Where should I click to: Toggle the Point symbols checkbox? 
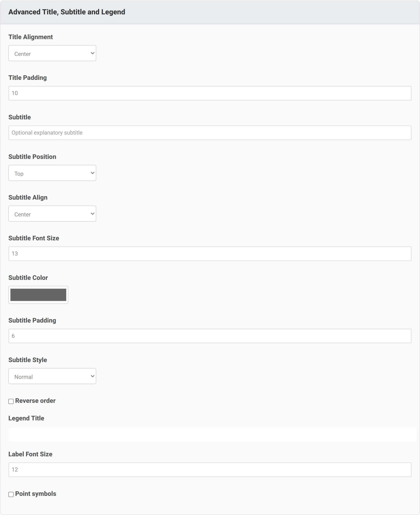click(11, 494)
